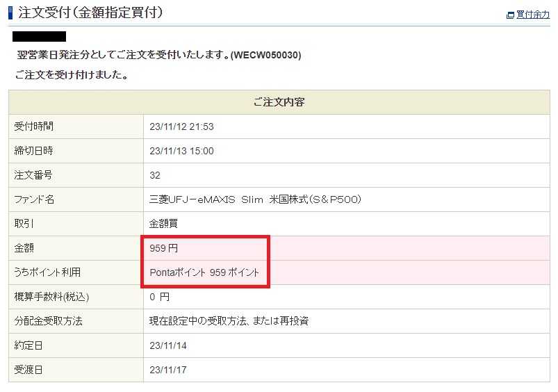This screenshot has height=392, width=558.
Task: Open the 買付余力 link
Action: click(x=533, y=15)
